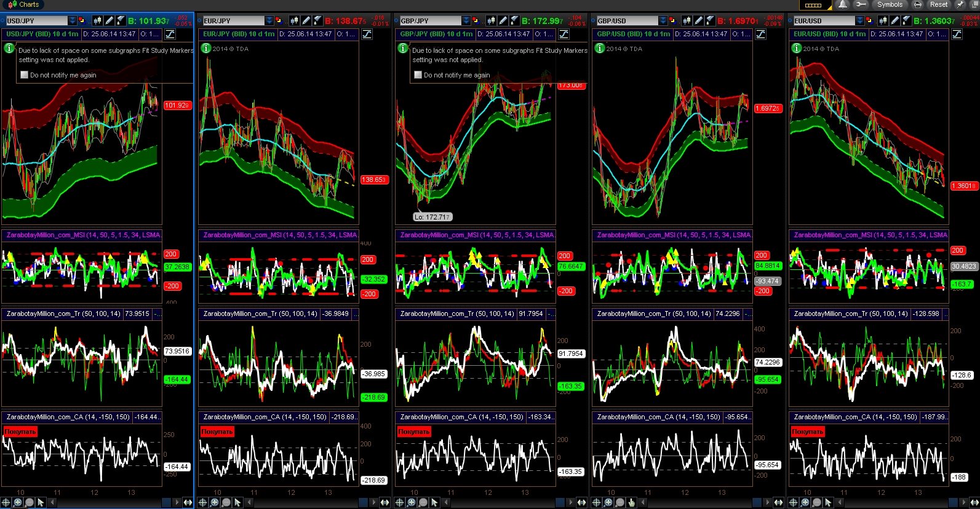Viewport: 980px width, 509px height.
Task: Open studies flask icon on EUR/USD chart
Action: pyautogui.click(x=907, y=21)
